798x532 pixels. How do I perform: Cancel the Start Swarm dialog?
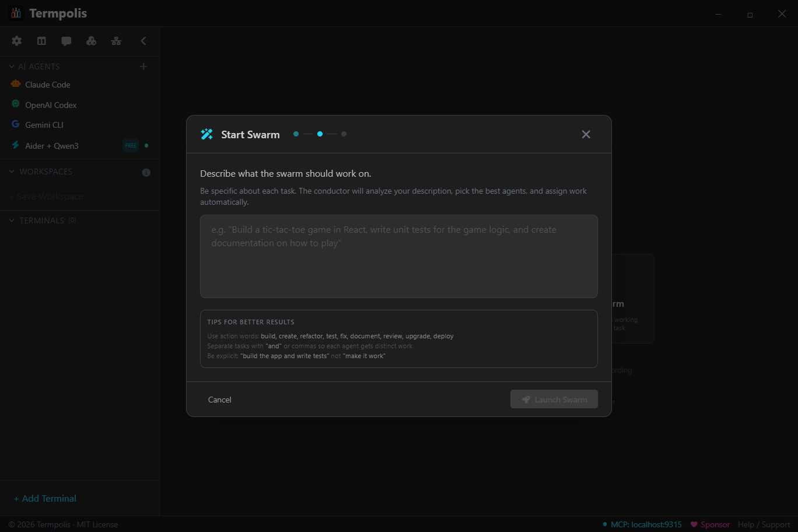[x=219, y=399]
